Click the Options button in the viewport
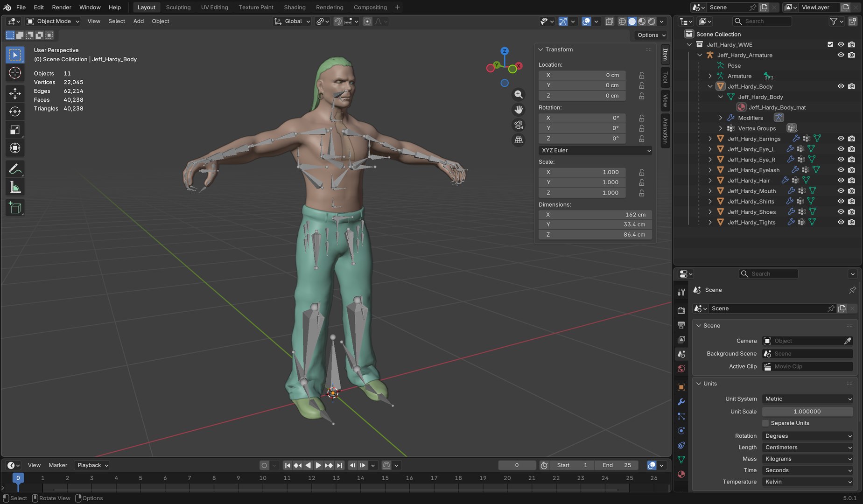 click(651, 35)
